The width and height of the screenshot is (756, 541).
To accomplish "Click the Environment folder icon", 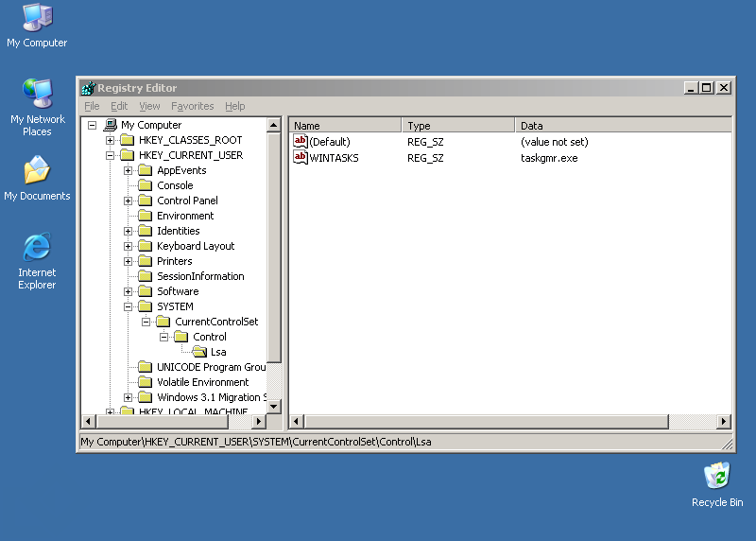I will 146,216.
